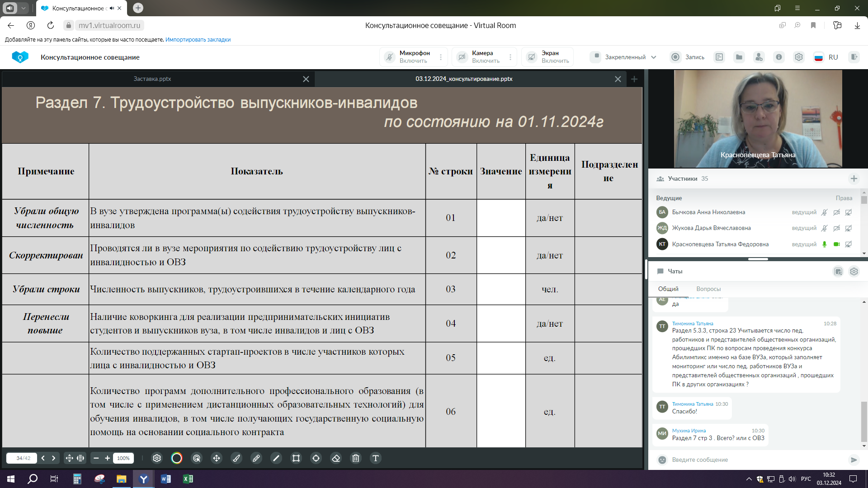Turn on the microphone
The height and width of the screenshot is (488, 868).
tap(408, 57)
